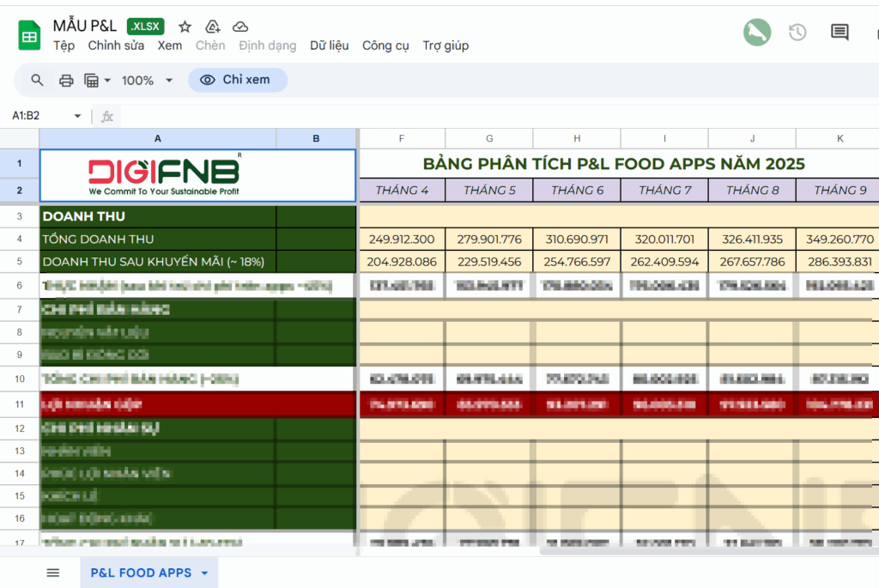This screenshot has height=588, width=879.
Task: Click the green user avatar
Action: (756, 33)
